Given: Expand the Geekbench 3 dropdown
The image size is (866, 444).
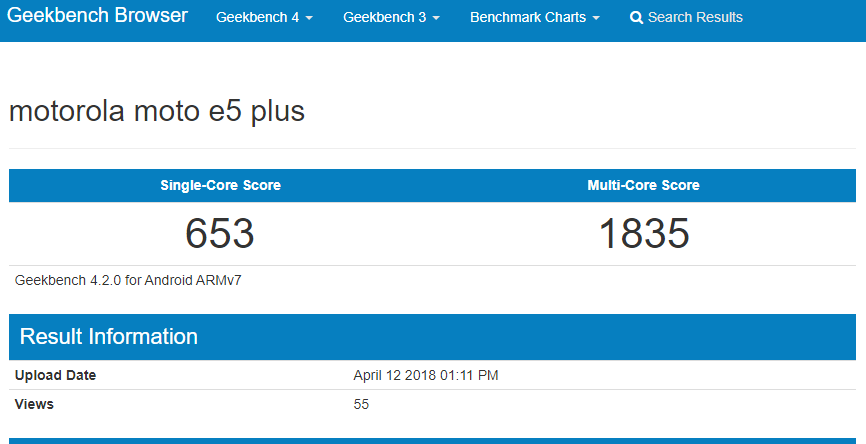Looking at the screenshot, I should pyautogui.click(x=391, y=18).
